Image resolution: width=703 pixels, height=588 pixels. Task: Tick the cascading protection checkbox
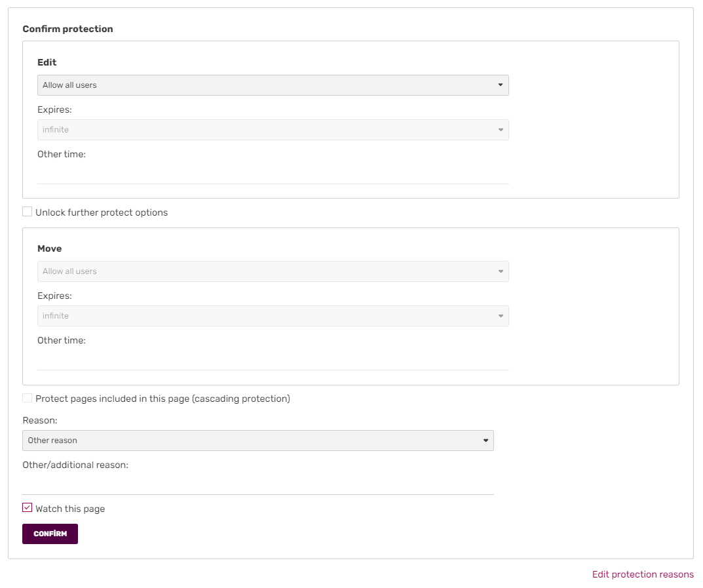(x=28, y=398)
